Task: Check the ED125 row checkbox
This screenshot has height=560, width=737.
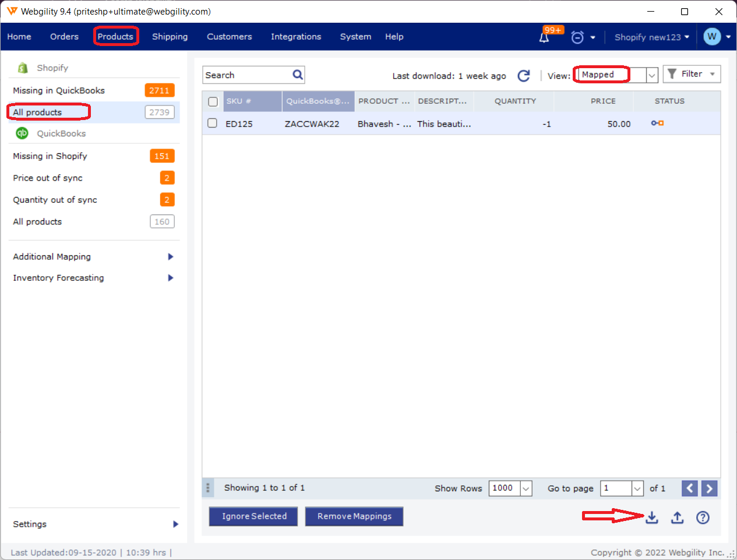Action: pyautogui.click(x=213, y=123)
